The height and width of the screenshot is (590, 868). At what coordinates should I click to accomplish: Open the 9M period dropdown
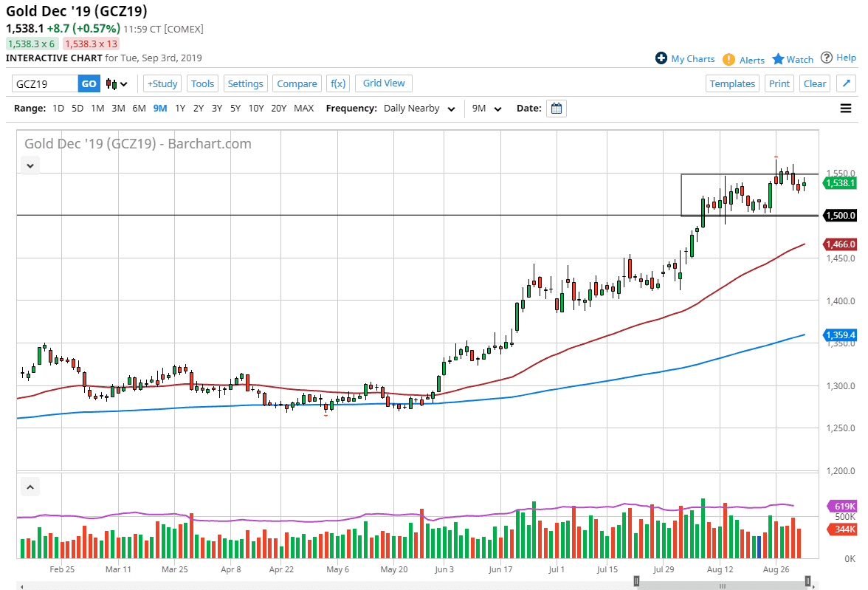[487, 109]
